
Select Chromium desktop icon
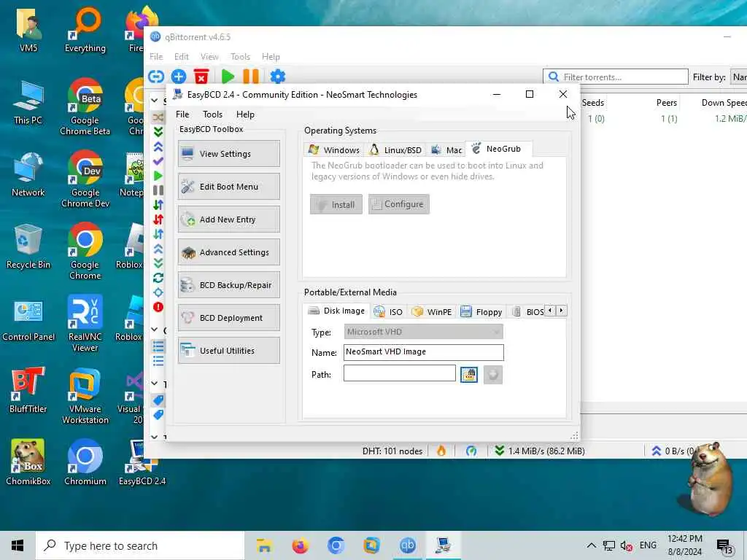tap(85, 463)
